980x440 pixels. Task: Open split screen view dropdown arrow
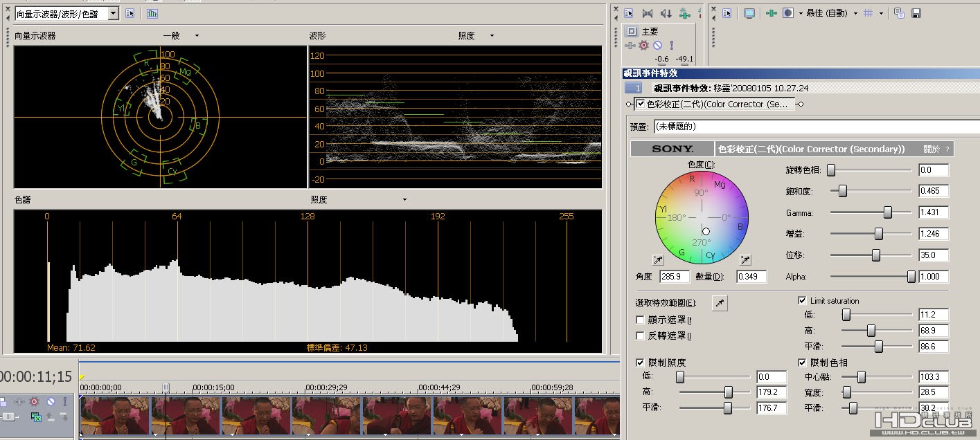pyautogui.click(x=801, y=13)
